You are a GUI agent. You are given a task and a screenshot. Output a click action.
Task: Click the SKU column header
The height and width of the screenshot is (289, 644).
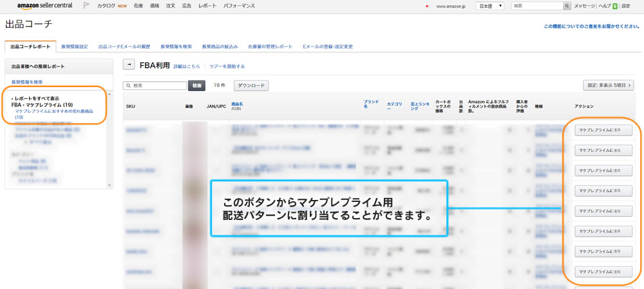(130, 106)
